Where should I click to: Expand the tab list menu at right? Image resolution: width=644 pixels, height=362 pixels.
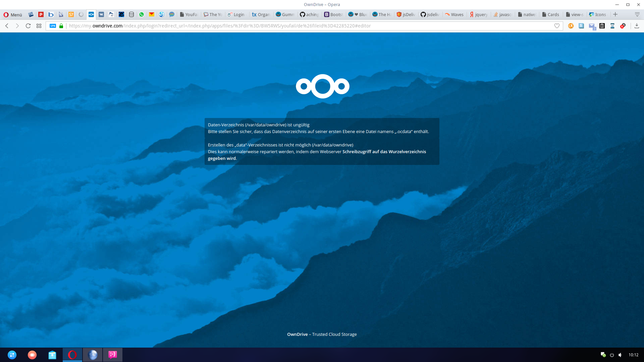click(x=637, y=14)
